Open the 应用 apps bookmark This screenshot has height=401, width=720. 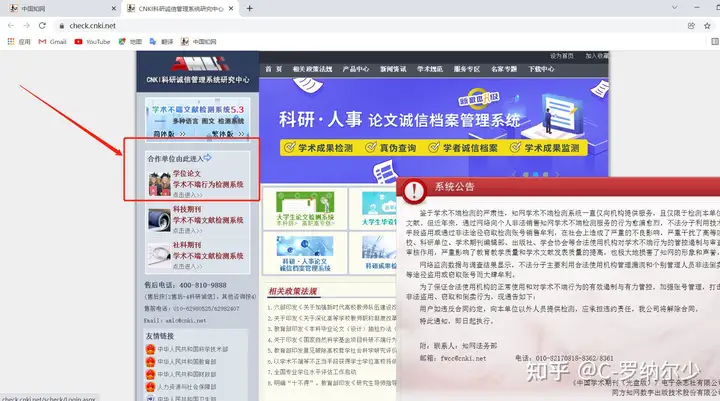coord(19,41)
